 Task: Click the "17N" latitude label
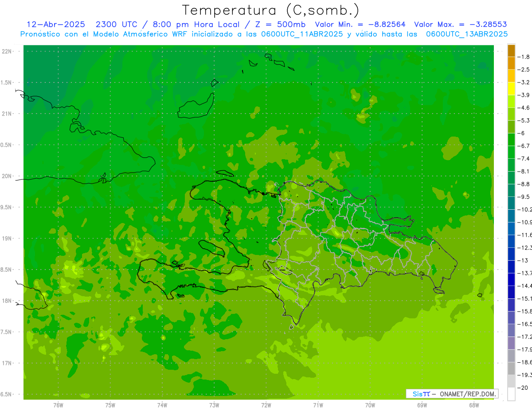click(x=7, y=363)
